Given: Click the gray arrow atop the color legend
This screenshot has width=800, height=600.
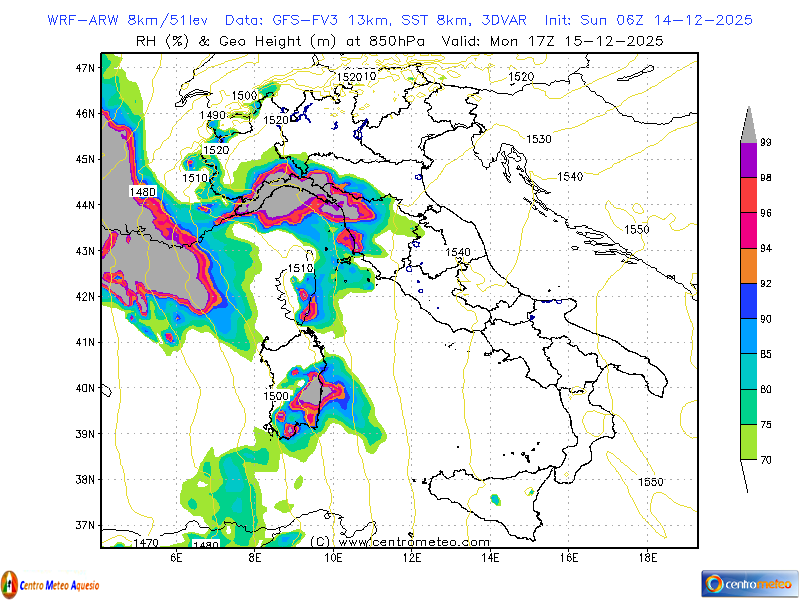Looking at the screenshot, I should coord(747,124).
